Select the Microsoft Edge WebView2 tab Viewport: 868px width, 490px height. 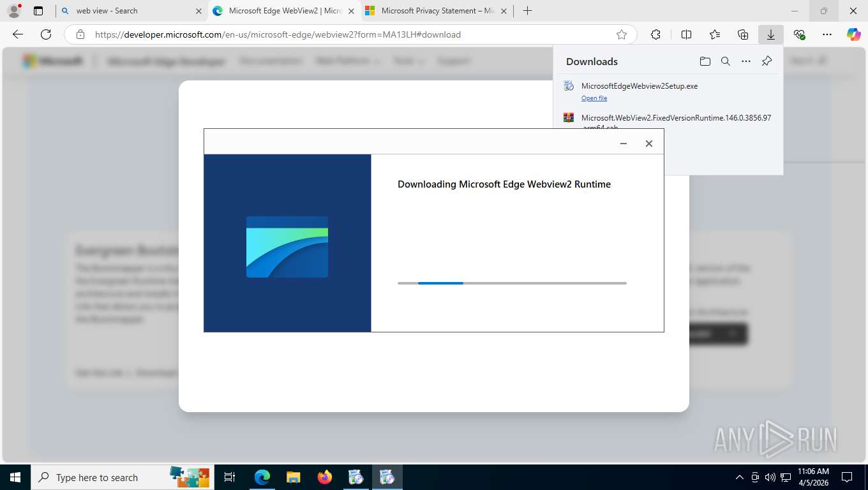pyautogui.click(x=284, y=11)
